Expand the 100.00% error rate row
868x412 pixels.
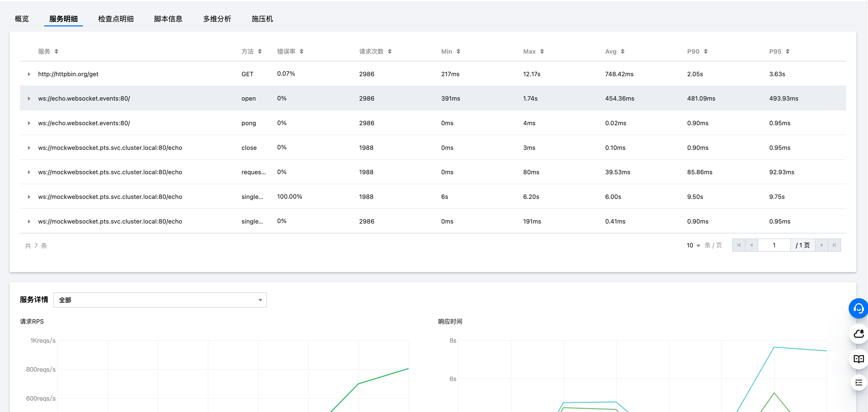29,197
